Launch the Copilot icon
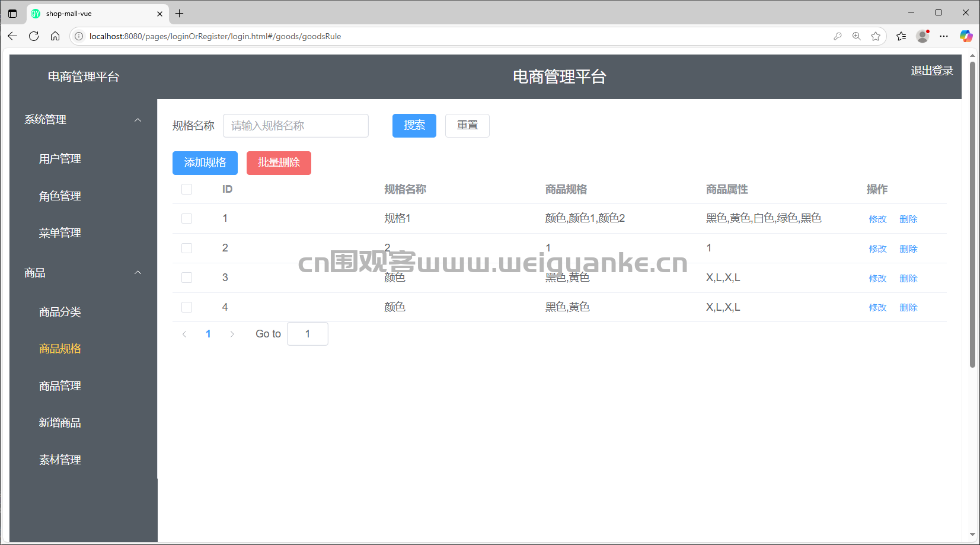The height and width of the screenshot is (545, 980). pos(966,36)
